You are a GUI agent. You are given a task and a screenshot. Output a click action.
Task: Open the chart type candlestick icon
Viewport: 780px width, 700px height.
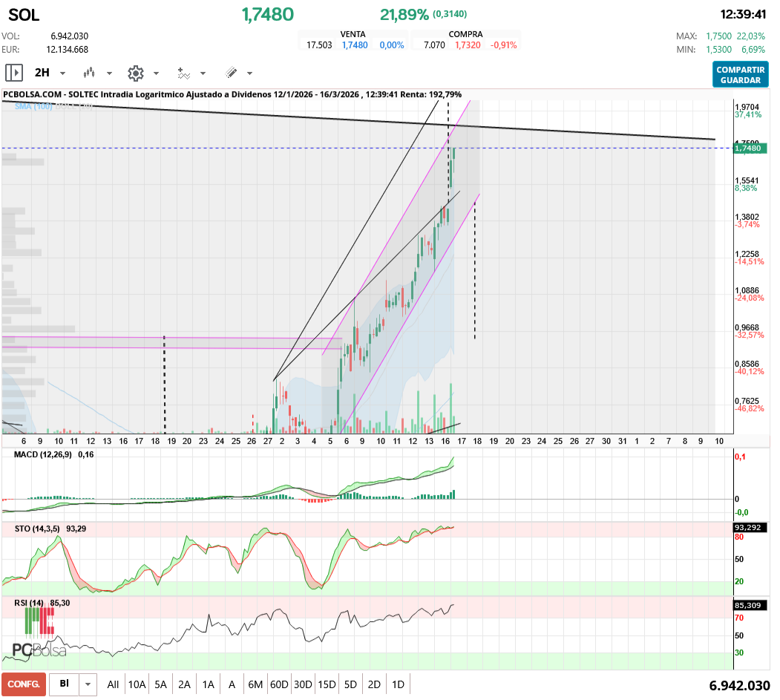coord(90,73)
